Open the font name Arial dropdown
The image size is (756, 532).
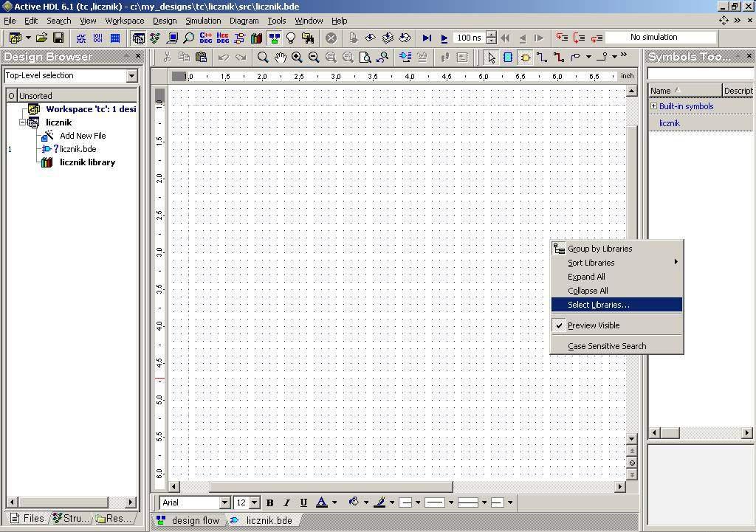point(224,502)
